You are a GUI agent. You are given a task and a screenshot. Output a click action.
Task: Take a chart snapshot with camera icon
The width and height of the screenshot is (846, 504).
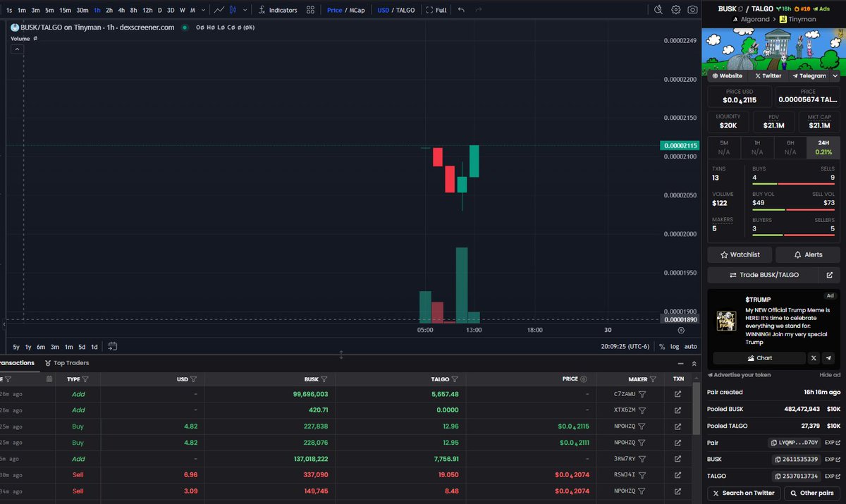[692, 10]
